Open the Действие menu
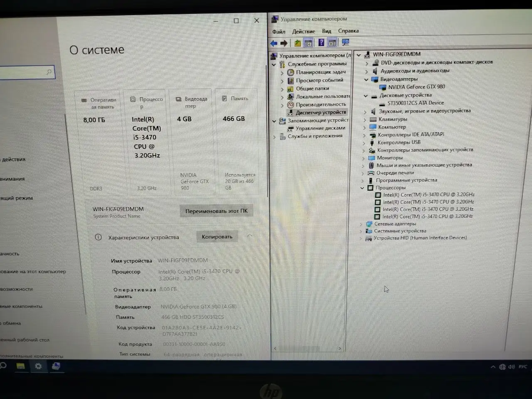This screenshot has height=399, width=532. 303,31
